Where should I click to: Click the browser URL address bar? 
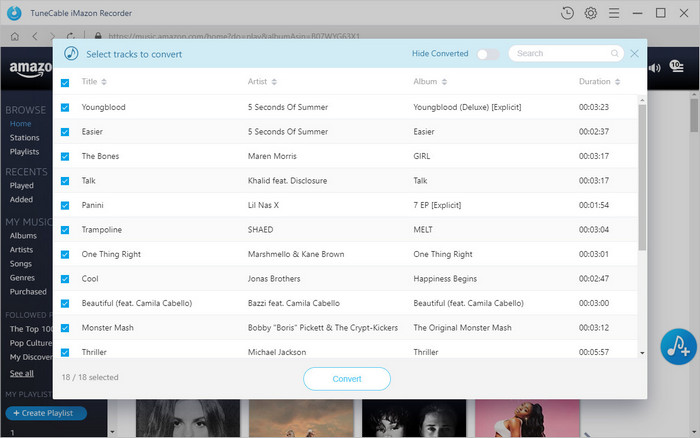(234, 37)
